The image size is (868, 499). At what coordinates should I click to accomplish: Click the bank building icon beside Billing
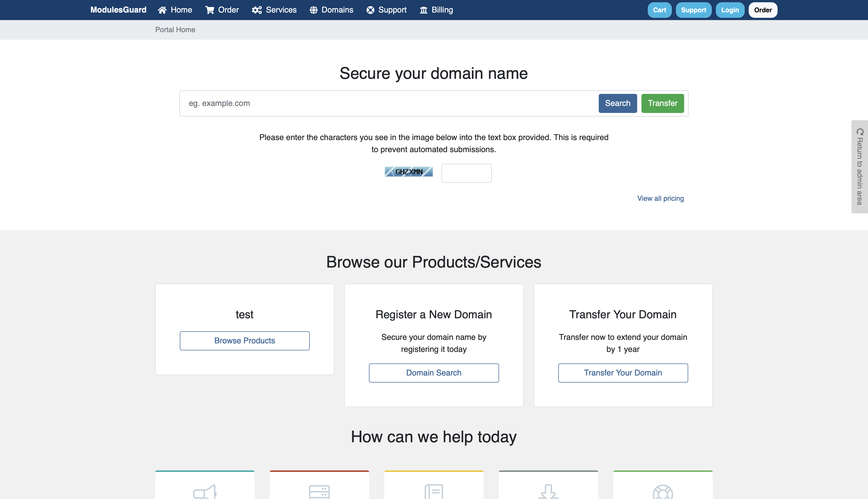coord(424,10)
